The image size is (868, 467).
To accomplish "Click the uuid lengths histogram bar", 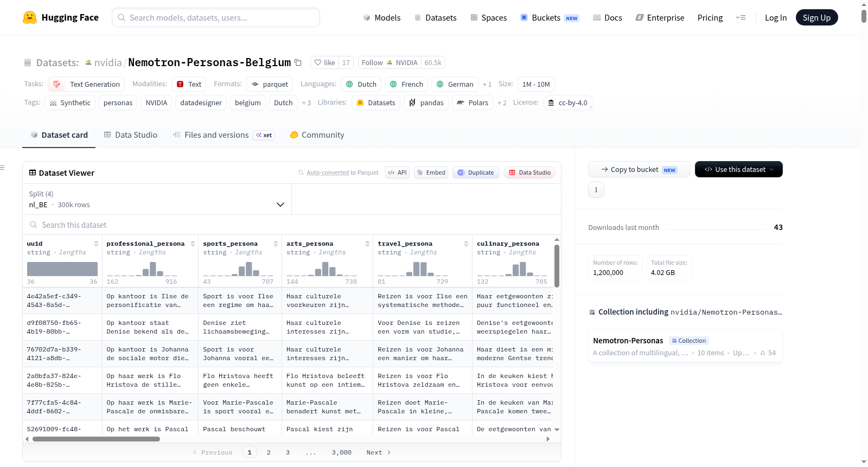I will click(x=62, y=269).
